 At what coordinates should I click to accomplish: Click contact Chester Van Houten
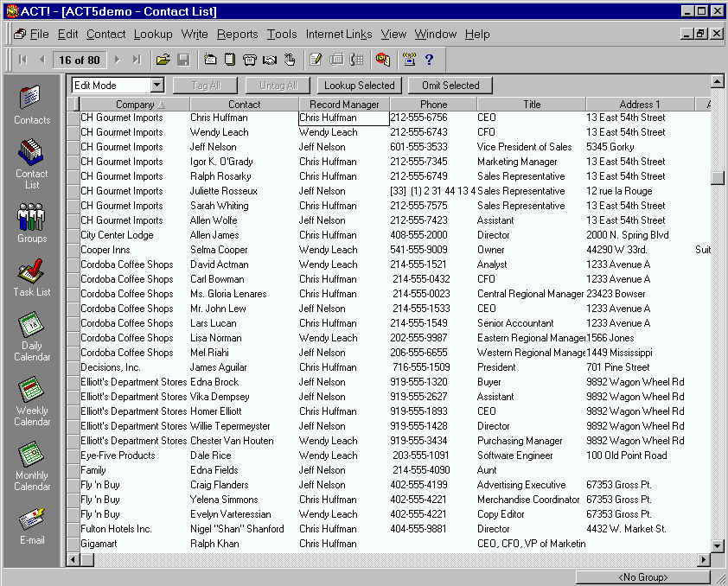[232, 441]
